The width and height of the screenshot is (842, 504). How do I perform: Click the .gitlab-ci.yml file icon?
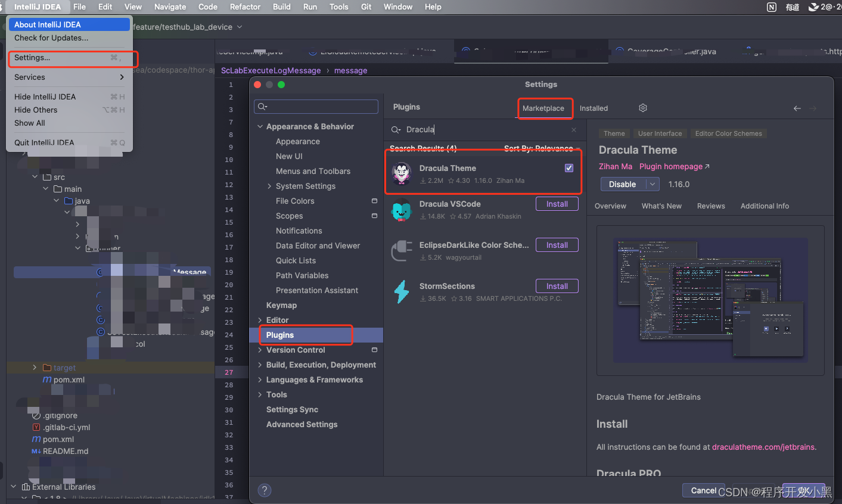click(36, 427)
